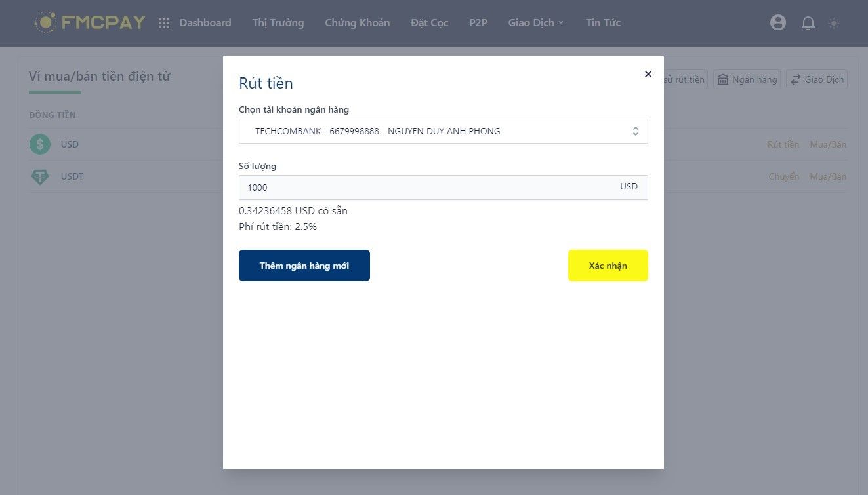
Task: Click the FMCPAY logo
Action: (90, 23)
